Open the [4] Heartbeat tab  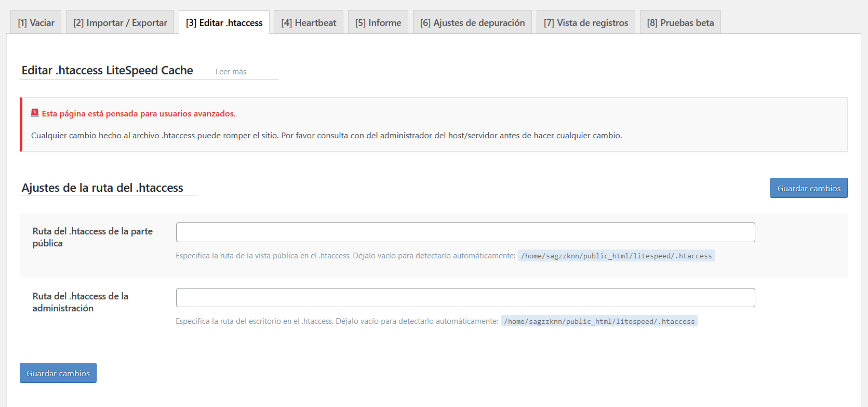(309, 22)
